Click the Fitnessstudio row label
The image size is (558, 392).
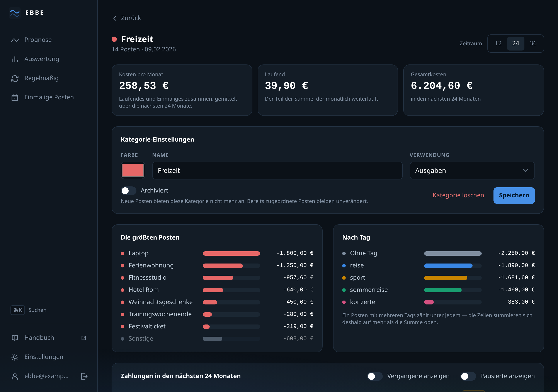[x=147, y=277]
